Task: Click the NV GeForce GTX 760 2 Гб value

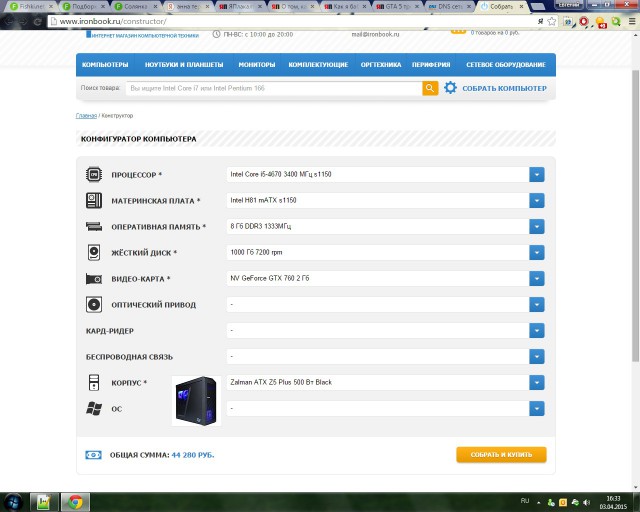Action: tap(270, 278)
